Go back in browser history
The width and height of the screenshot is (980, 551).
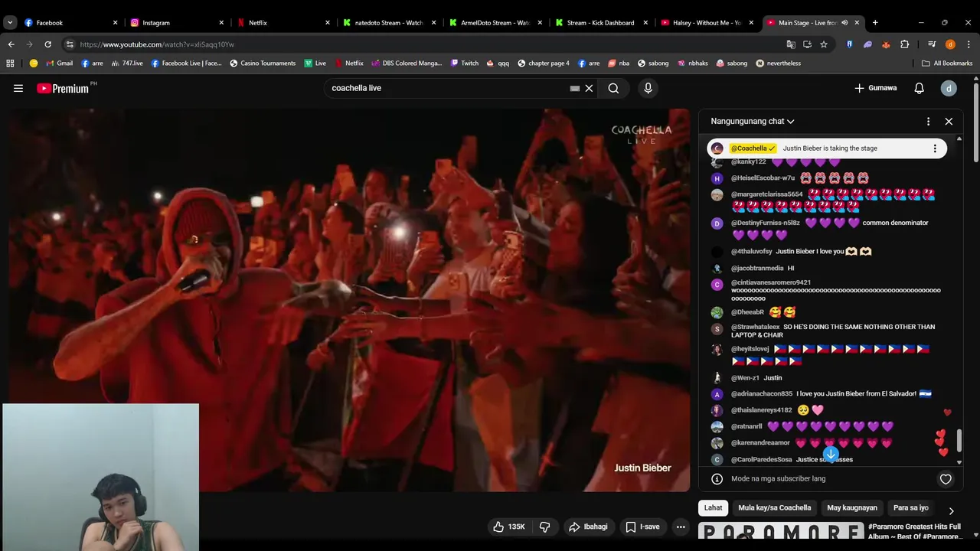(x=11, y=44)
